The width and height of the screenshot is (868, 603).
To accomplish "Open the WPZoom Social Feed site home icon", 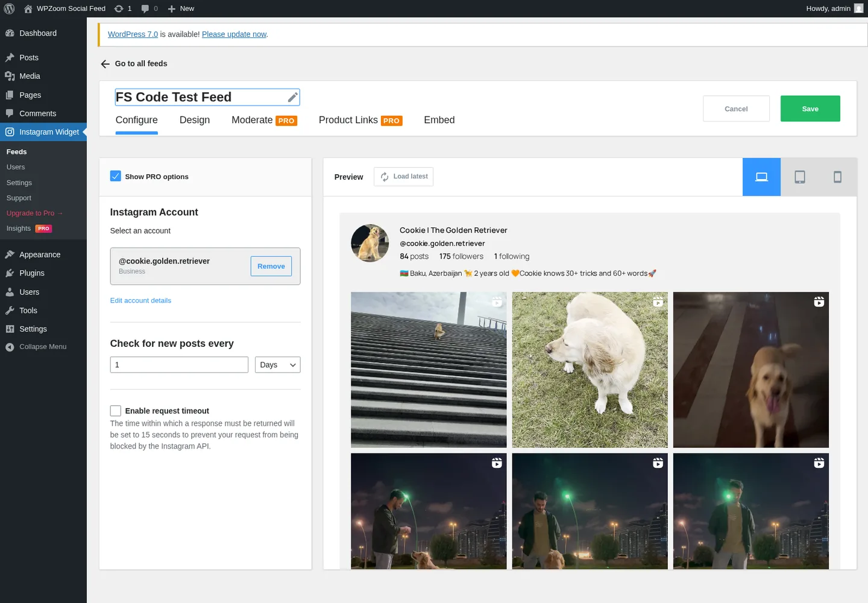I will coord(28,8).
